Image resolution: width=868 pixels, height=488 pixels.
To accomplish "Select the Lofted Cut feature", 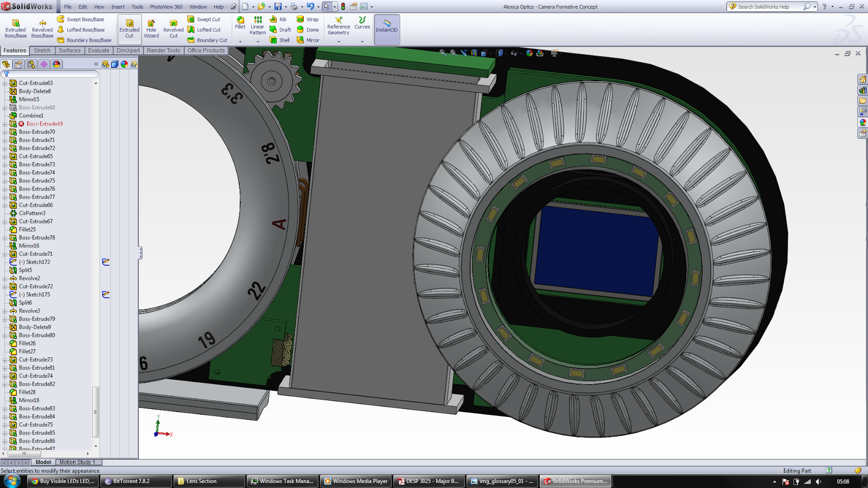I will coord(204,30).
